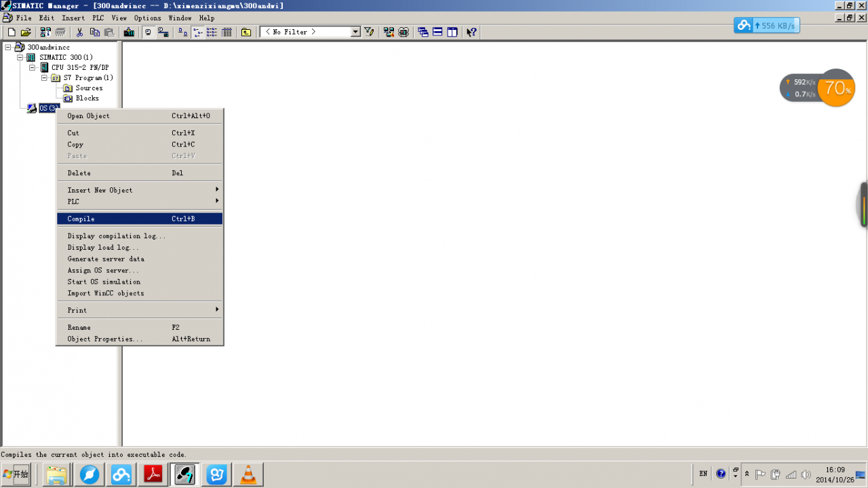Select the Blocks folder in tree
868x488 pixels.
point(87,98)
